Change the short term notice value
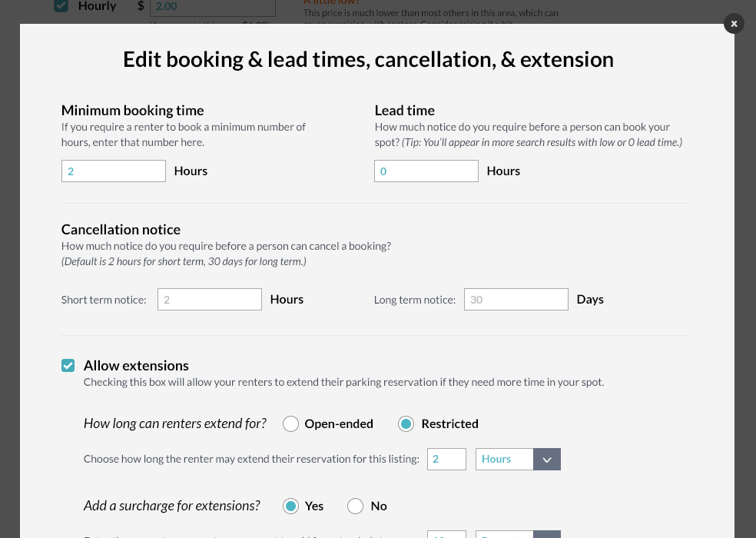 (x=209, y=299)
